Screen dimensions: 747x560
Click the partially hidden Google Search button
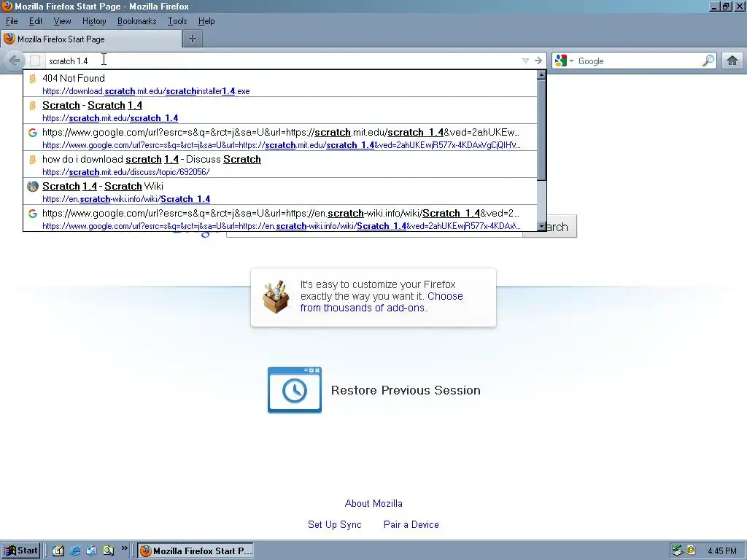pyautogui.click(x=561, y=227)
